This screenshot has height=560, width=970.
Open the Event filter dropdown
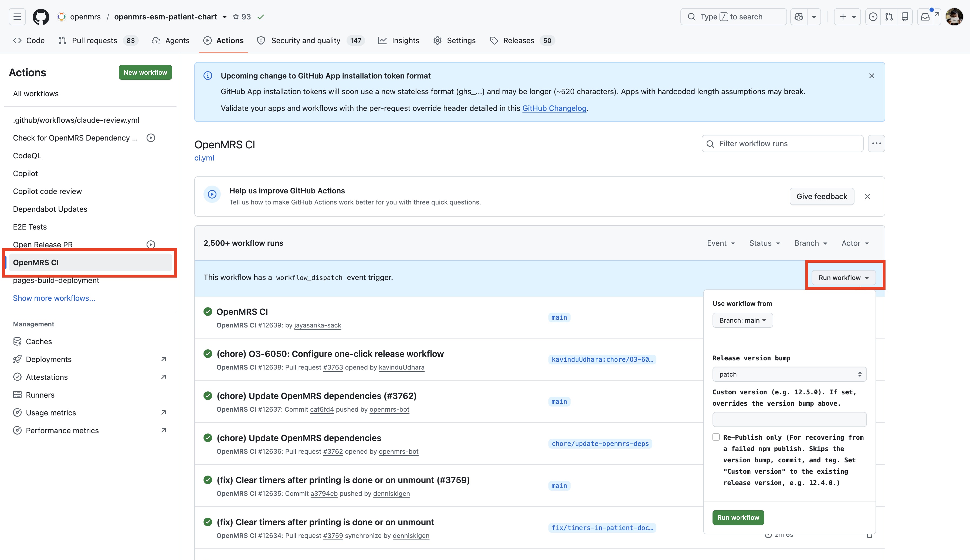(x=721, y=243)
